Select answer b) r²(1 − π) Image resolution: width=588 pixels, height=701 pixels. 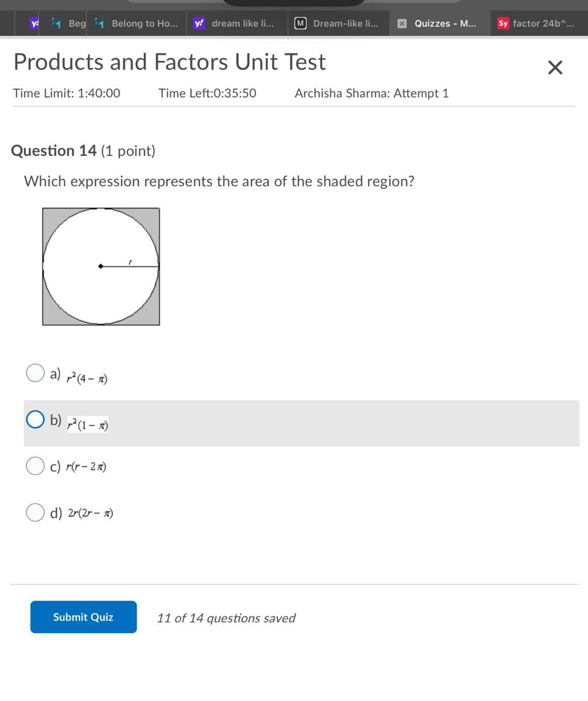coord(35,419)
